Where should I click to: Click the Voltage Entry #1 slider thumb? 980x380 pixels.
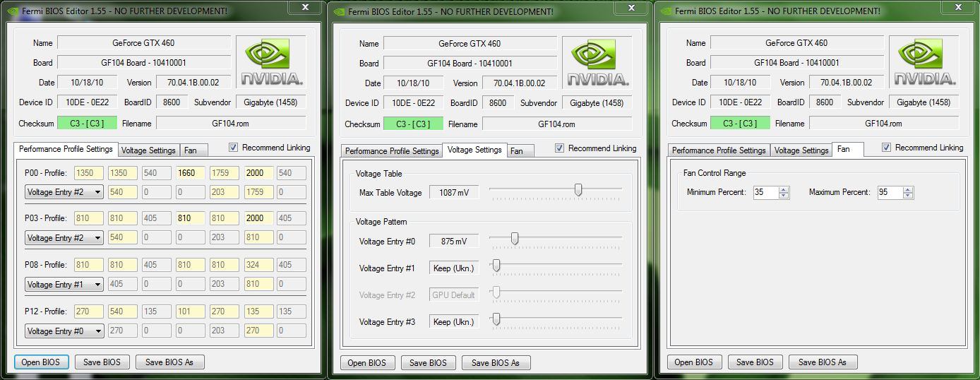point(496,266)
